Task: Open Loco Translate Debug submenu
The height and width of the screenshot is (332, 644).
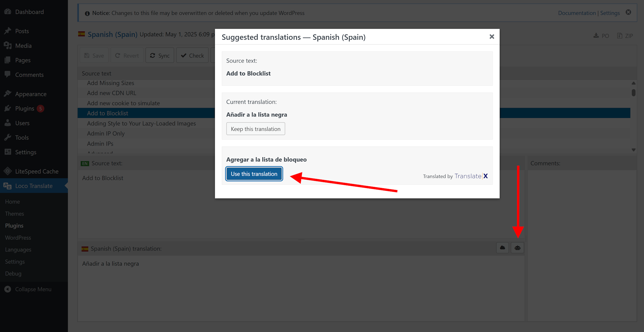Action: point(13,273)
